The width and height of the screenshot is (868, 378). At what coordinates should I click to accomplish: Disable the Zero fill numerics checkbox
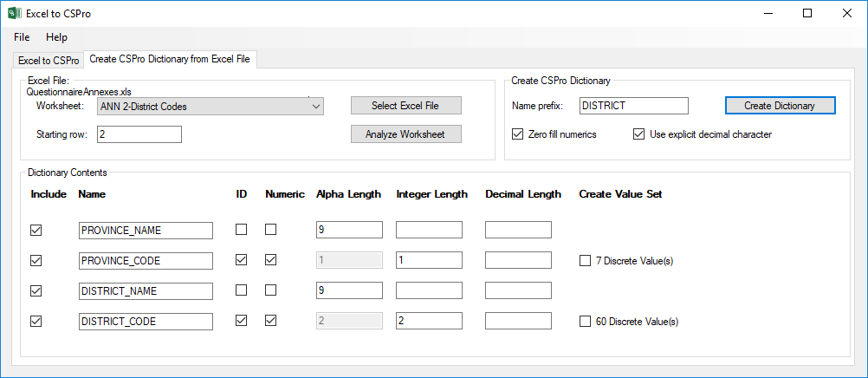[518, 134]
